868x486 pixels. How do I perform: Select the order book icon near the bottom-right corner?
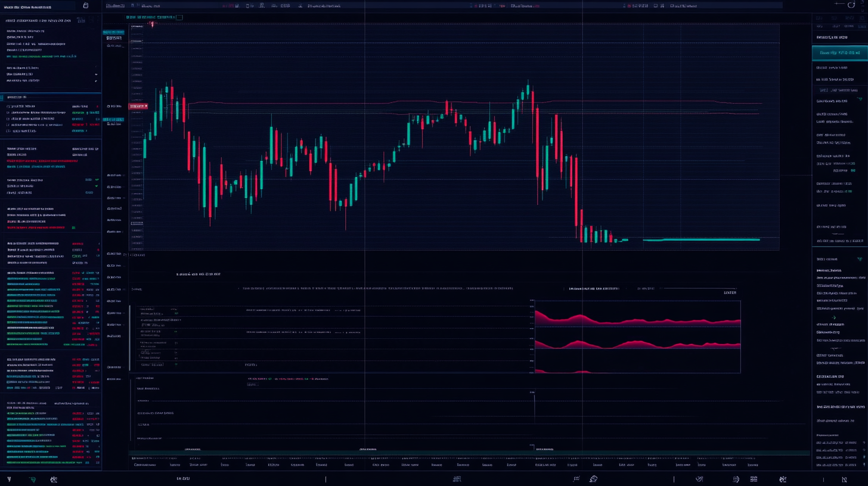tap(752, 478)
